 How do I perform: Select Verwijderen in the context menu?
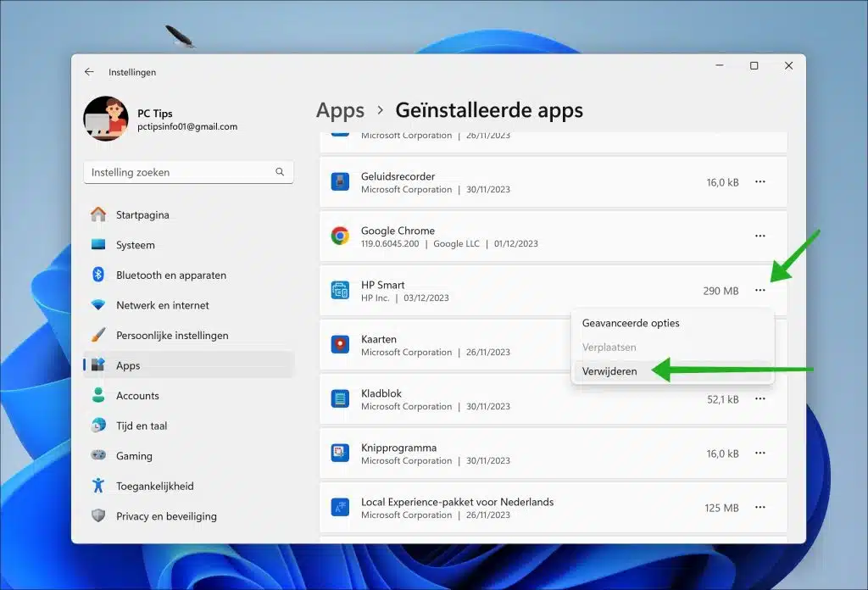pyautogui.click(x=609, y=370)
